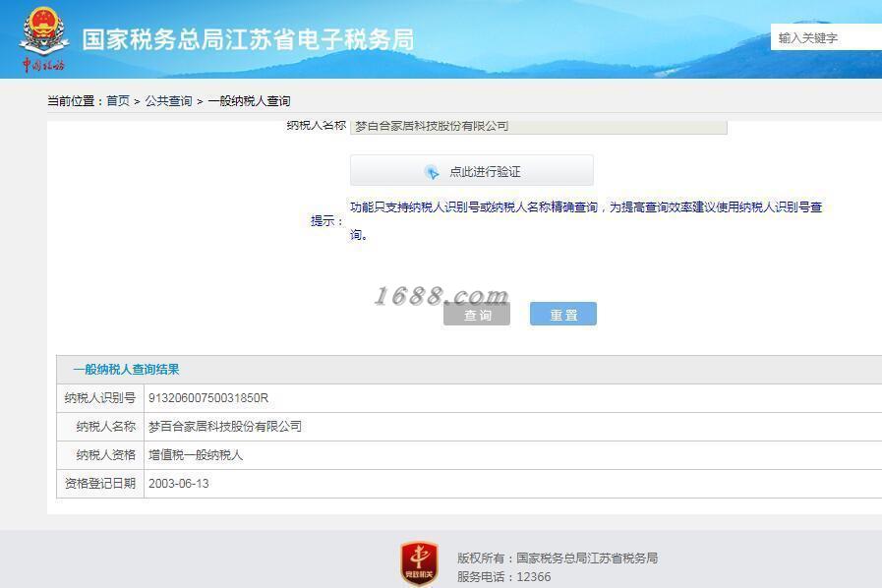Click the 服务电话：12366 text

click(x=504, y=577)
